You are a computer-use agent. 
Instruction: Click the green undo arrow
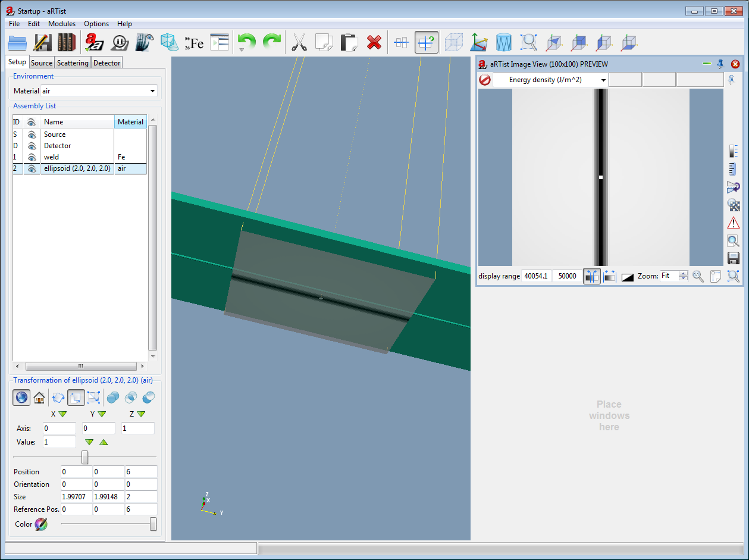pyautogui.click(x=246, y=42)
